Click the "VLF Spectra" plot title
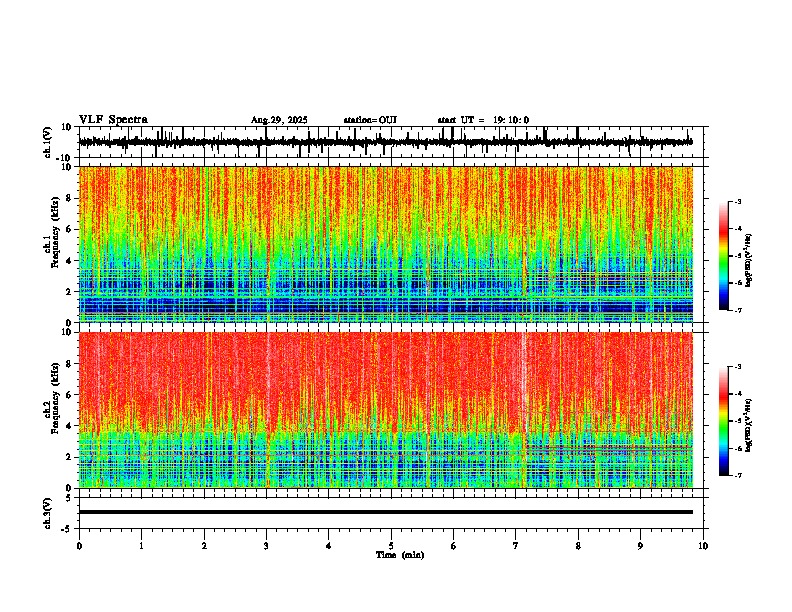The width and height of the screenshot is (792, 612). coord(113,120)
